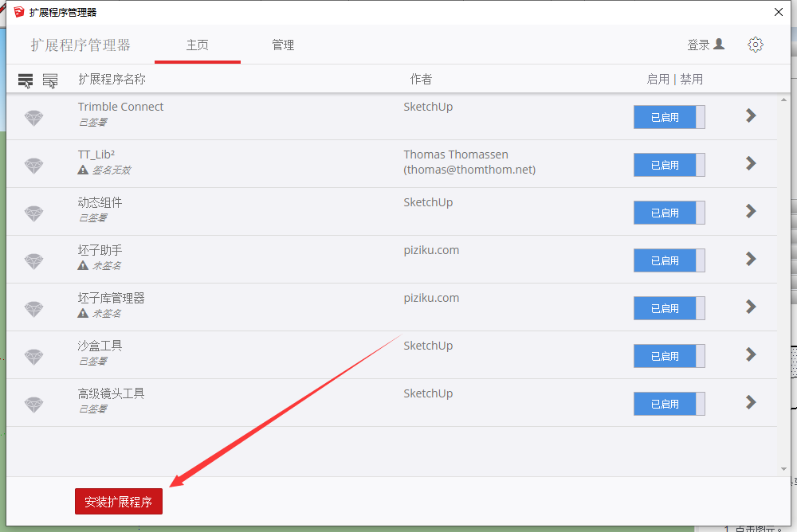The width and height of the screenshot is (797, 532).
Task: Click the 扩展程序管理器 page heading
Action: pos(80,45)
